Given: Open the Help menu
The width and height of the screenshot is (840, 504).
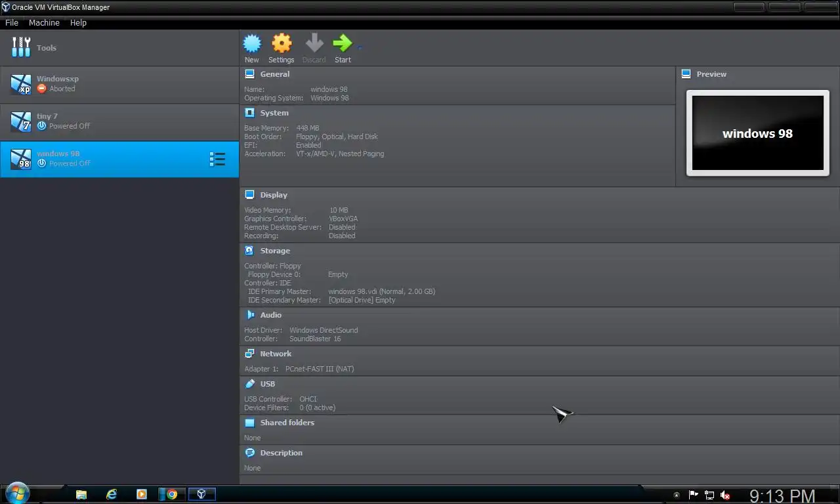Looking at the screenshot, I should [78, 22].
